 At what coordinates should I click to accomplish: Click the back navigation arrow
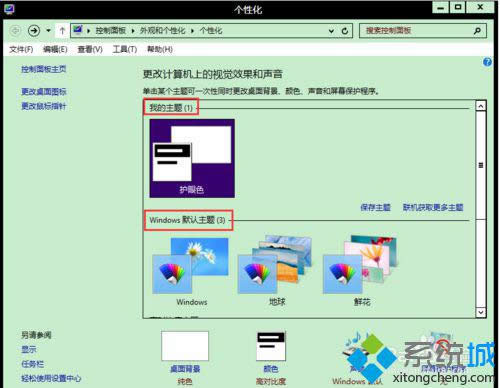15,31
